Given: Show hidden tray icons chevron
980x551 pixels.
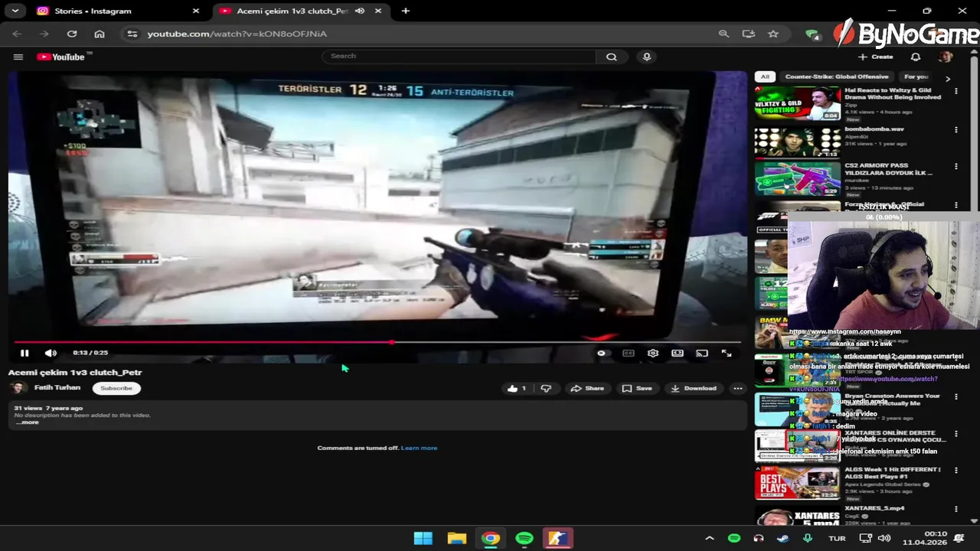Looking at the screenshot, I should 709,538.
